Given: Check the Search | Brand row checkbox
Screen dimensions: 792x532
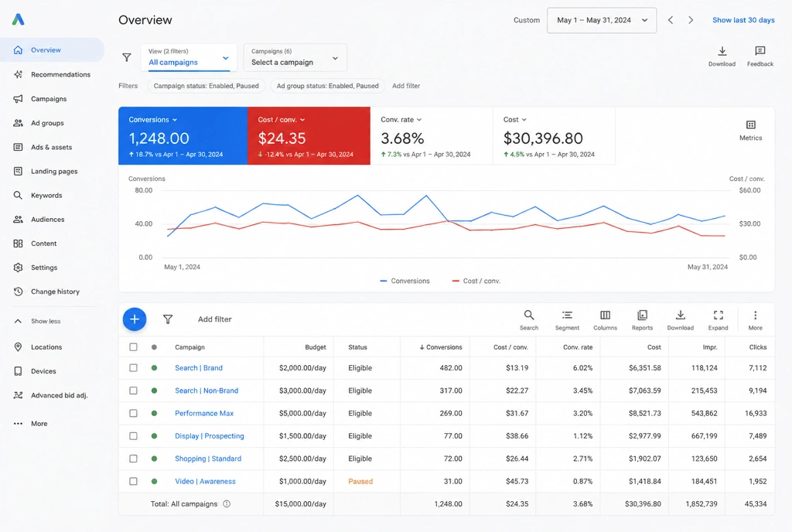Looking at the screenshot, I should click(x=133, y=368).
